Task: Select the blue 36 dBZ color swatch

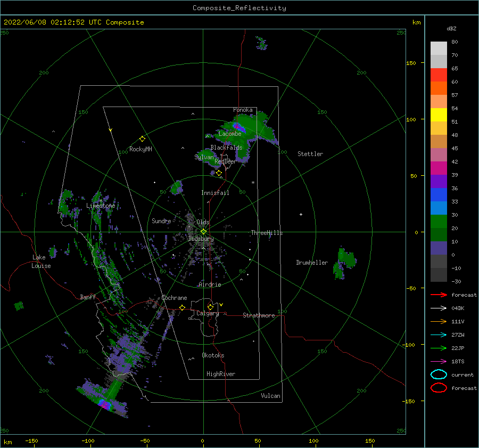Action: (439, 195)
